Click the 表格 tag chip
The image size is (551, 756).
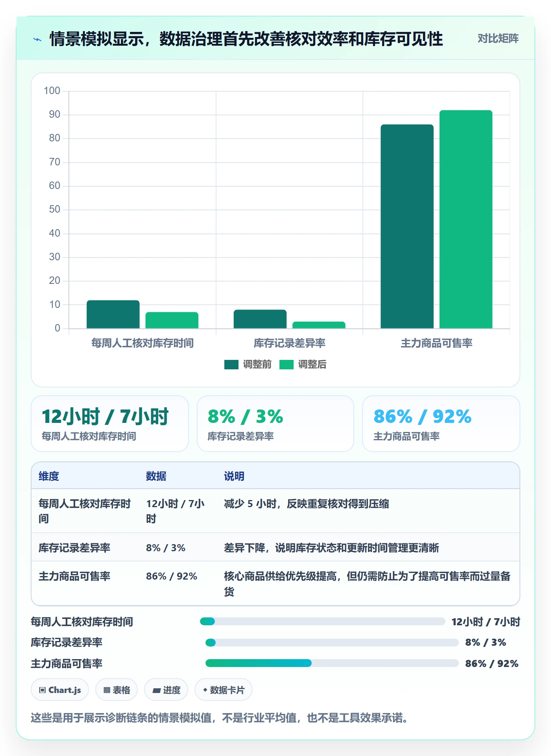click(x=116, y=690)
